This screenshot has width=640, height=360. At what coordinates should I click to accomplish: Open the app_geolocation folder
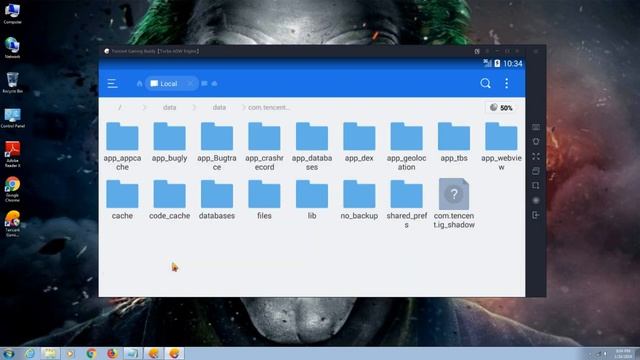(407, 147)
